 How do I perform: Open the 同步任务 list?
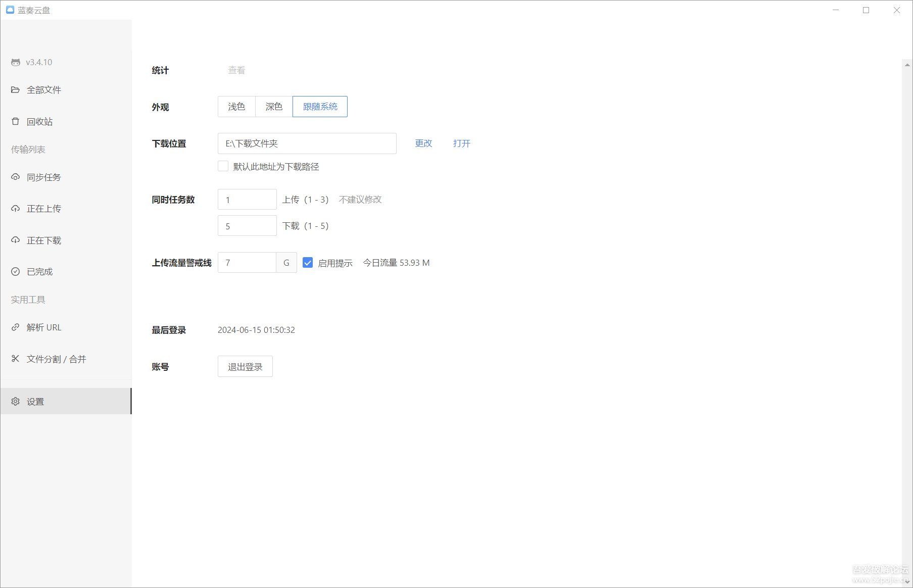click(x=66, y=177)
